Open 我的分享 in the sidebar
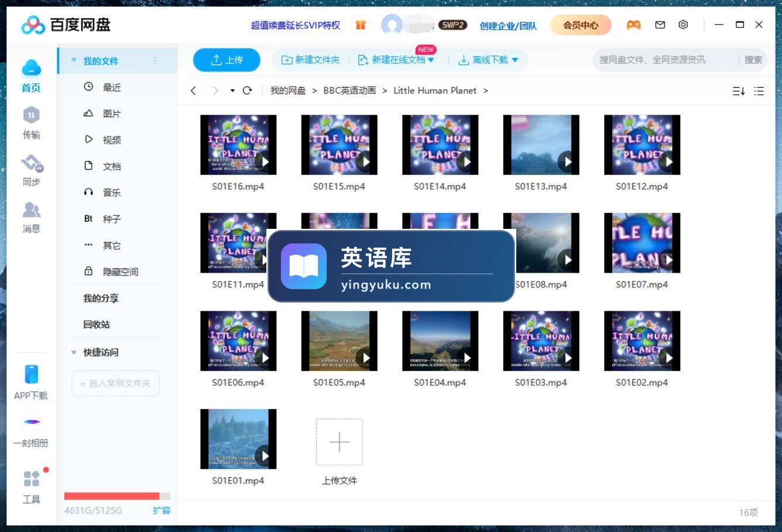 click(101, 298)
